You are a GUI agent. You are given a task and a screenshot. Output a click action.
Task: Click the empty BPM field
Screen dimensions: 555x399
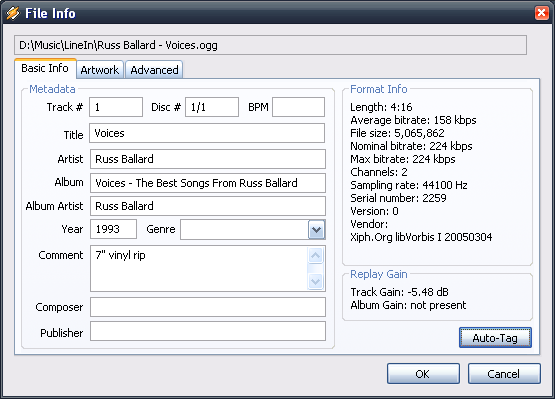pos(298,107)
